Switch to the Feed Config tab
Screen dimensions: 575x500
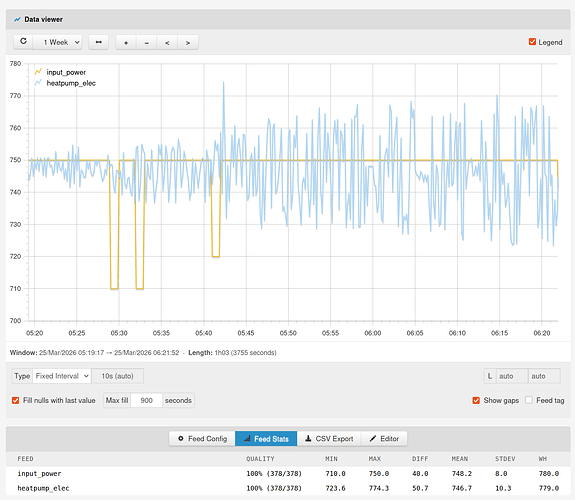[202, 439]
